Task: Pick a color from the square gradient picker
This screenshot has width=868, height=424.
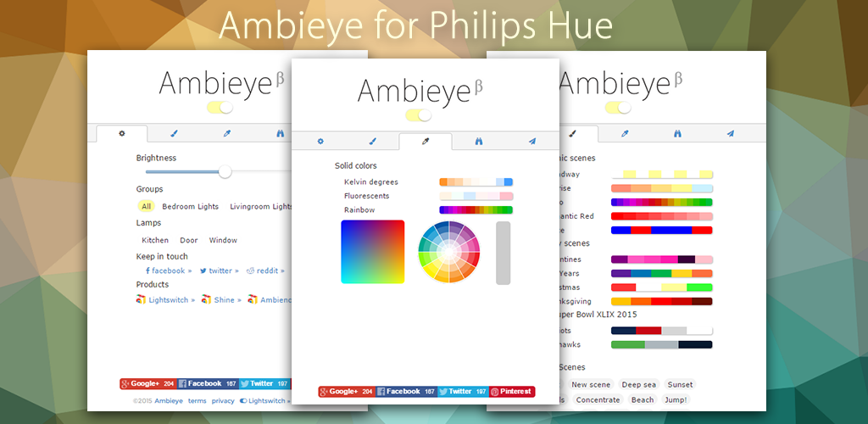Action: [x=373, y=252]
